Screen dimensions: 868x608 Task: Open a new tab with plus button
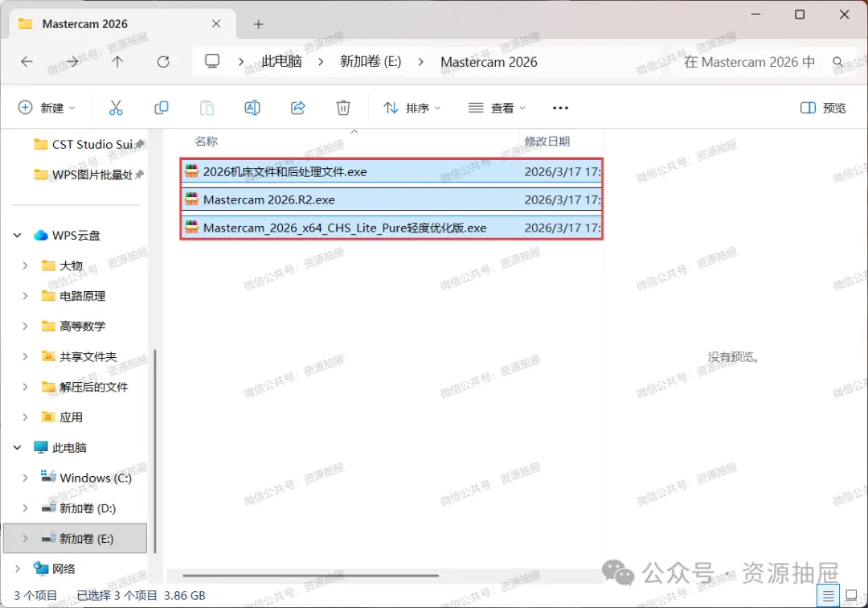pos(258,24)
